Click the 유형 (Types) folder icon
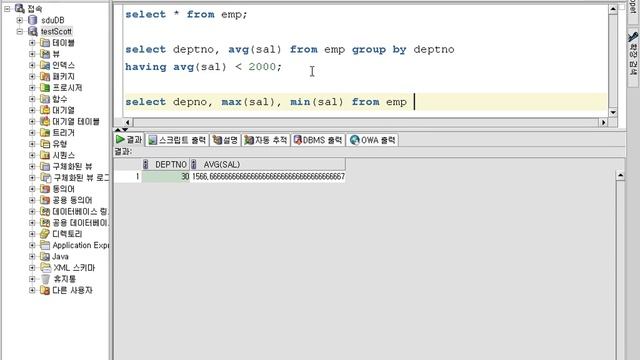Screen dimensions: 640x360 pyautogui.click(x=45, y=144)
